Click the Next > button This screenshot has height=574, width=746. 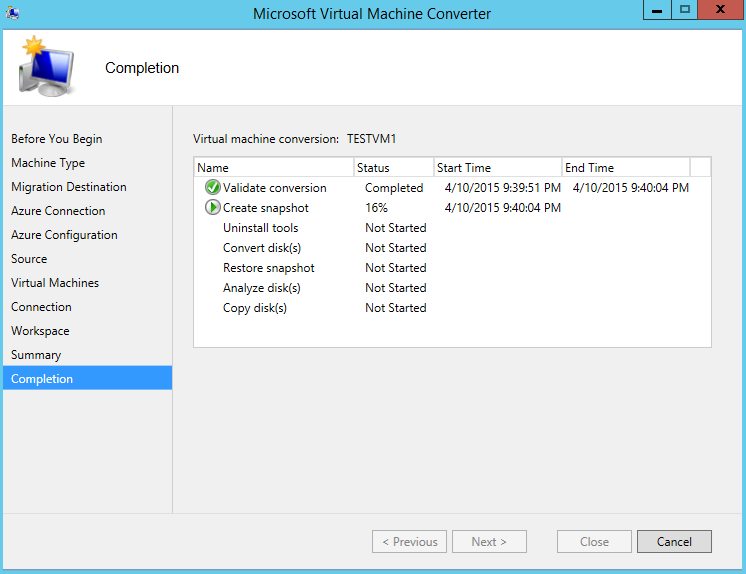click(489, 542)
